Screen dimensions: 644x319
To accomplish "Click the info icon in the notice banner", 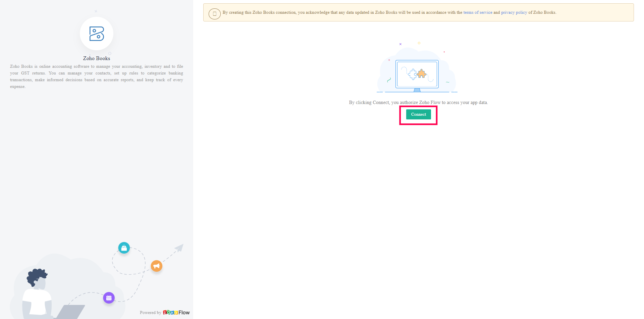I will pyautogui.click(x=215, y=14).
